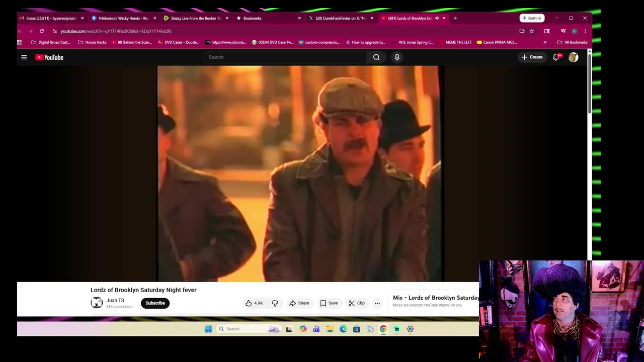The width and height of the screenshot is (644, 362).
Task: Open the custom-compressio... bookmark
Action: tap(319, 42)
